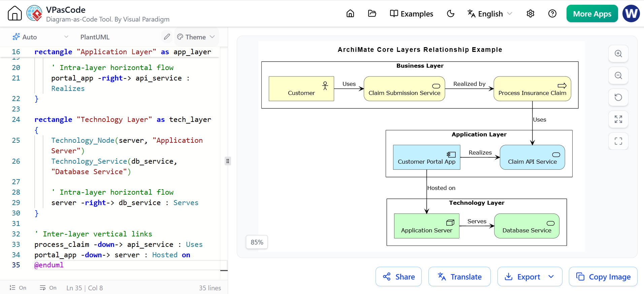Click the panel splitter handle

pyautogui.click(x=228, y=161)
